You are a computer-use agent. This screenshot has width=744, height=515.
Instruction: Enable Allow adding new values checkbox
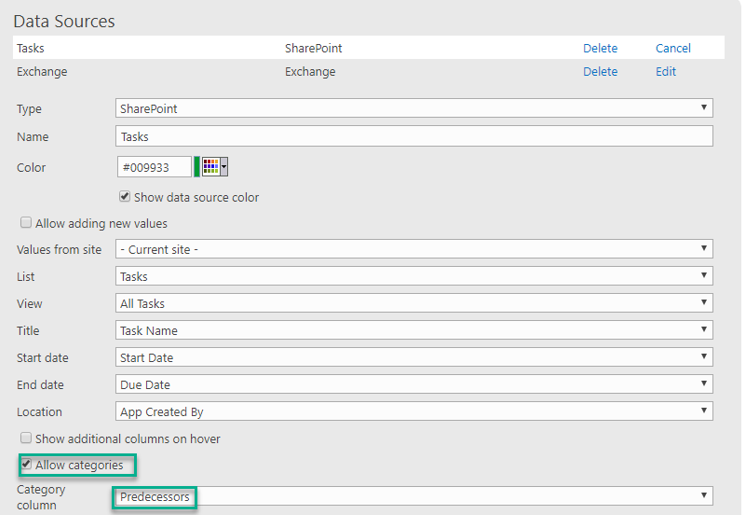(x=26, y=223)
